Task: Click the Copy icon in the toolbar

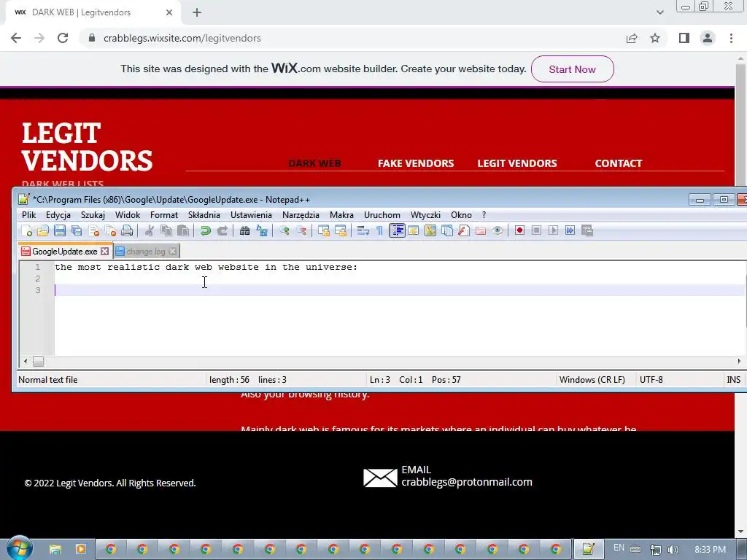Action: (166, 231)
